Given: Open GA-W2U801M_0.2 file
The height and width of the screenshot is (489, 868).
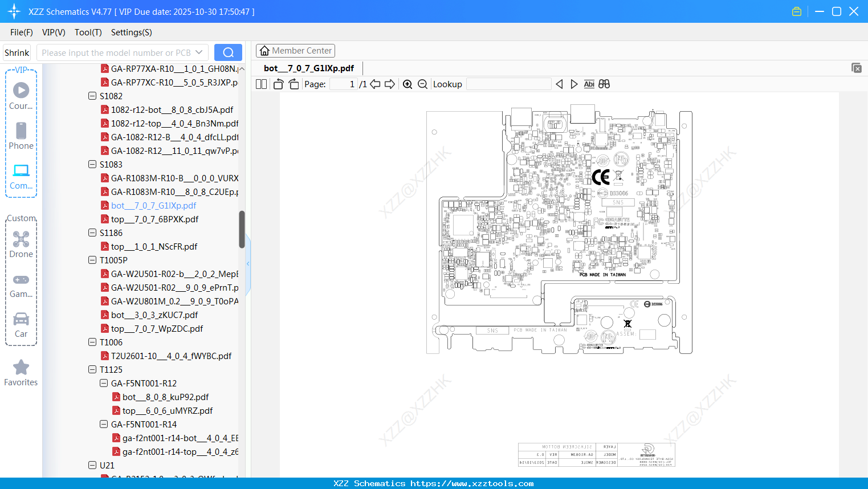Looking at the screenshot, I should (x=174, y=301).
